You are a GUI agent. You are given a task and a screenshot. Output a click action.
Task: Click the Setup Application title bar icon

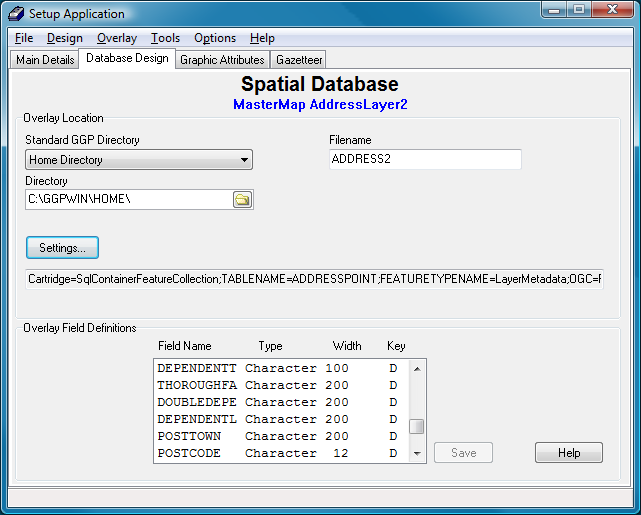(16, 13)
